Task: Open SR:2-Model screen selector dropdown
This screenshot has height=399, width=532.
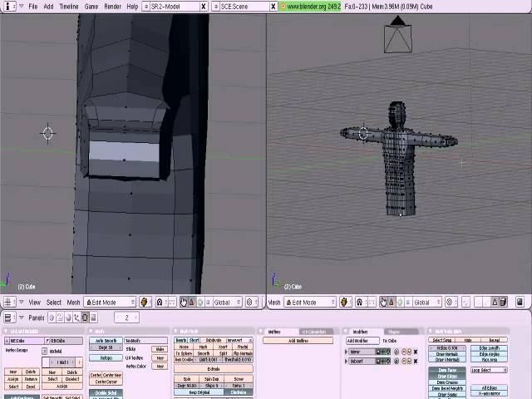Action: click(146, 7)
